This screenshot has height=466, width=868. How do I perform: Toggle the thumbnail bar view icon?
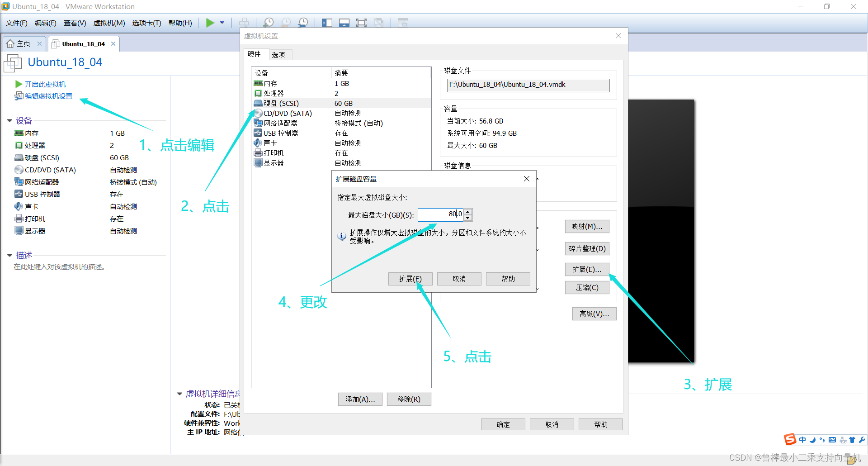click(344, 23)
